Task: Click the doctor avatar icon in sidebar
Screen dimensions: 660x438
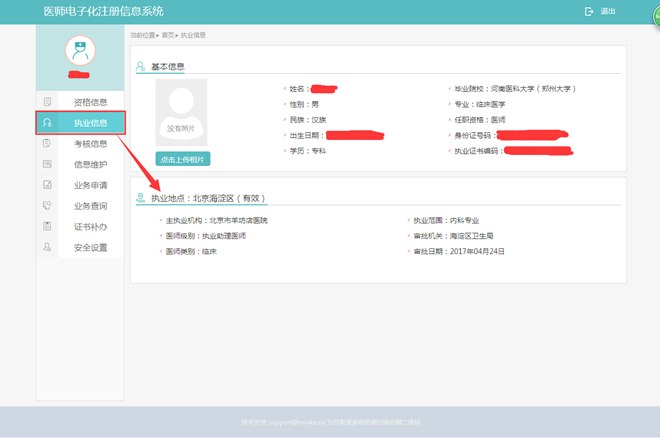Action: [80, 51]
